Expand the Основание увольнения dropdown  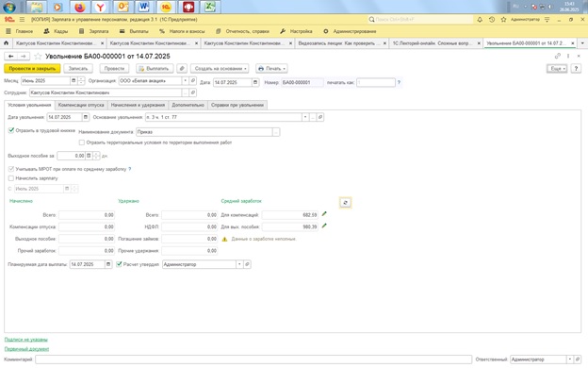[x=305, y=117]
